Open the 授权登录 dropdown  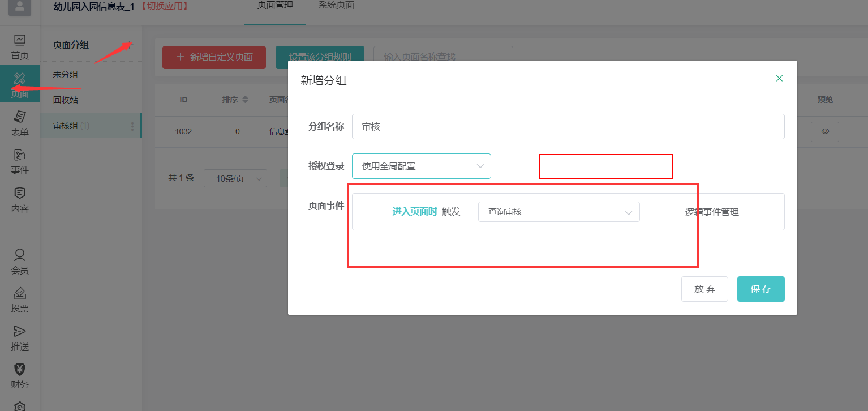pyautogui.click(x=422, y=166)
